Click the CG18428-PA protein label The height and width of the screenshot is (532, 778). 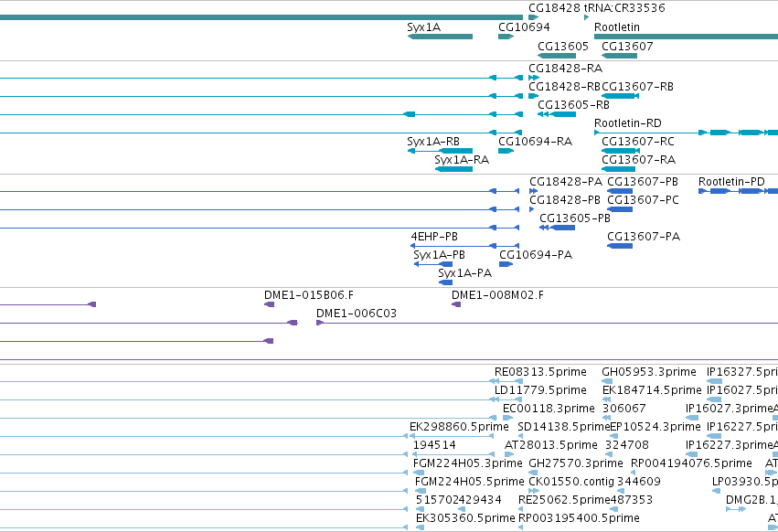(x=566, y=182)
